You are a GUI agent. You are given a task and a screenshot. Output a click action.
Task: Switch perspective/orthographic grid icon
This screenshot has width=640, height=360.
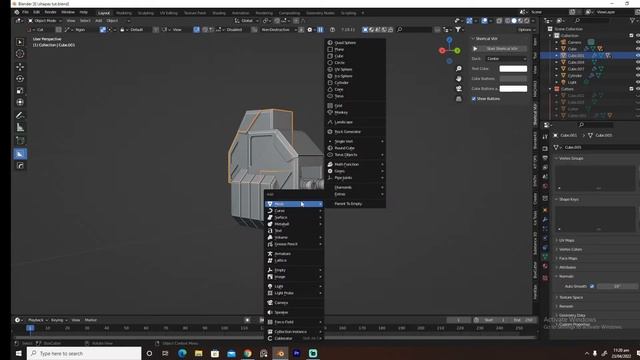(x=459, y=99)
